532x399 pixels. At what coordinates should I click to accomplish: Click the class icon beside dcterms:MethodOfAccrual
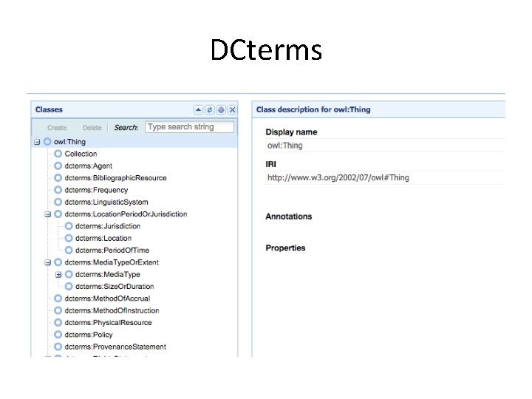coord(58,299)
